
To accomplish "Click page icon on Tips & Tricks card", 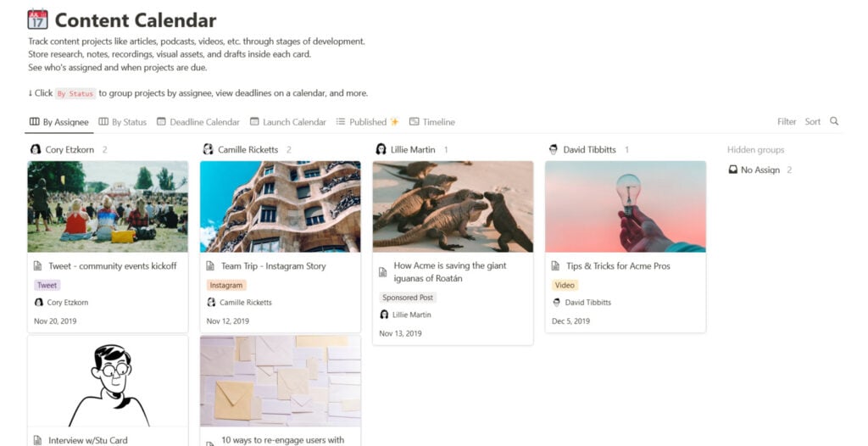I will point(555,266).
